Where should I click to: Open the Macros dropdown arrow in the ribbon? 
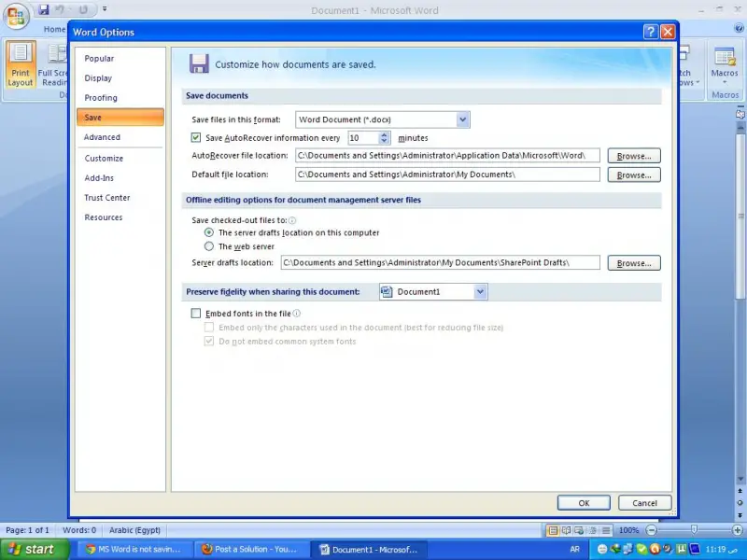(x=725, y=82)
